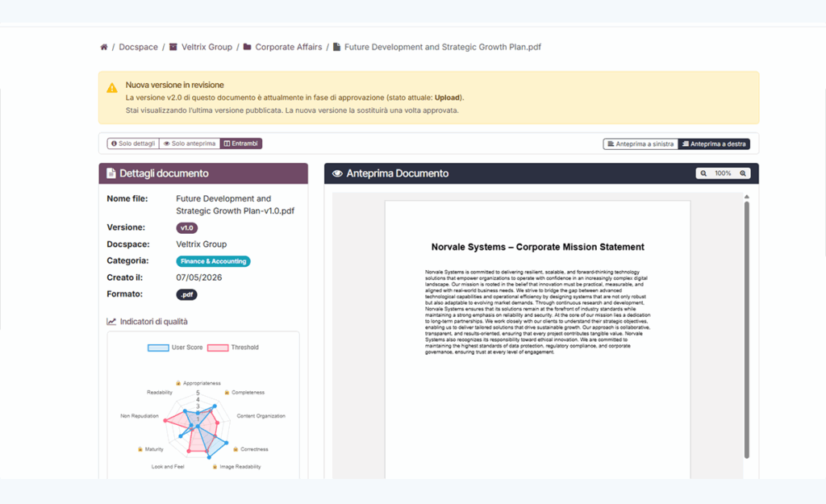Click the creation date 07/05/2026
The image size is (826, 504).
[199, 277]
